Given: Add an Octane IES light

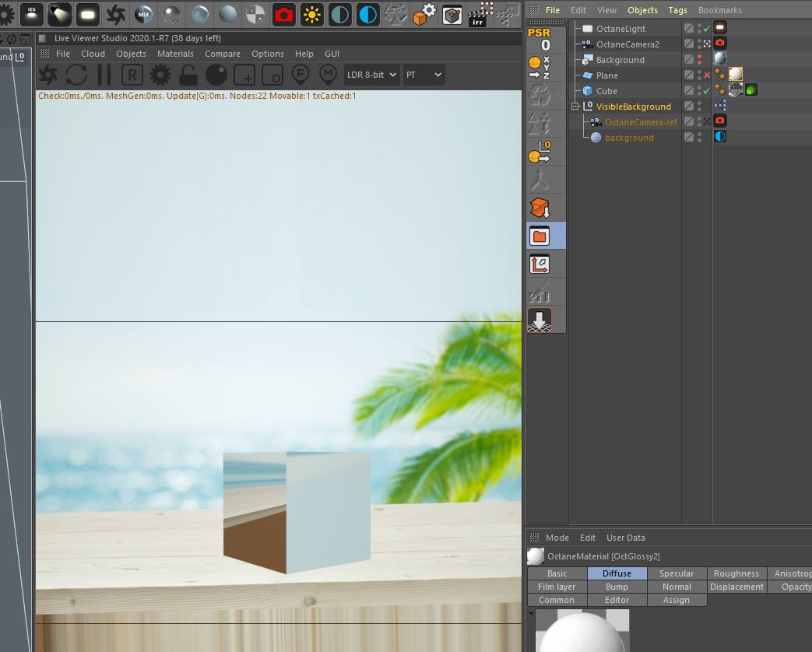Looking at the screenshot, I should [32, 14].
